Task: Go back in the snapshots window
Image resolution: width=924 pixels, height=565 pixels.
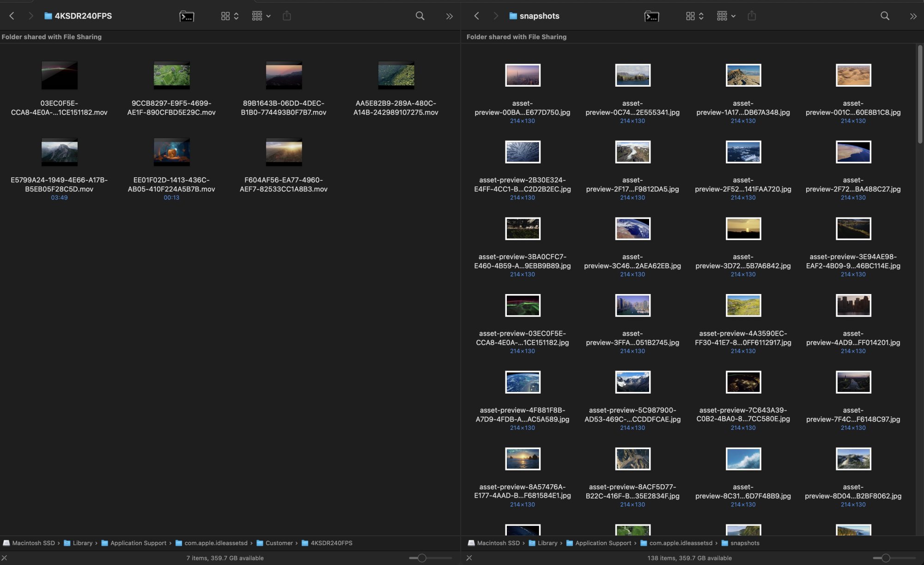Action: tap(477, 16)
